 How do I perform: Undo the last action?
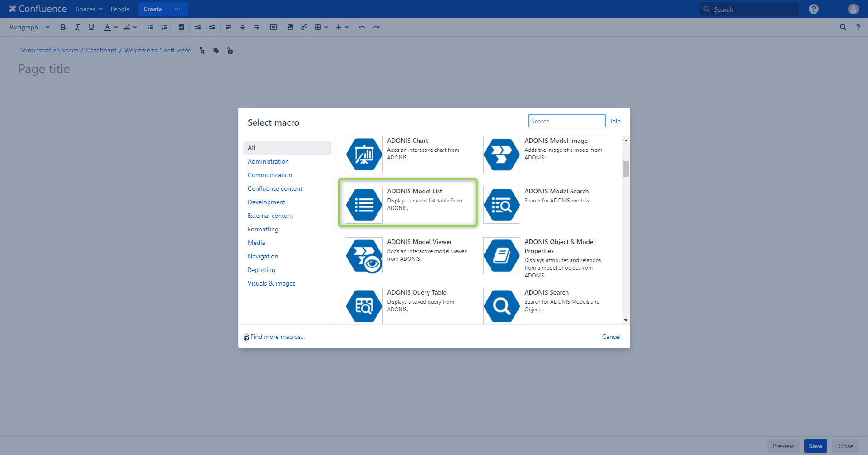(x=362, y=27)
